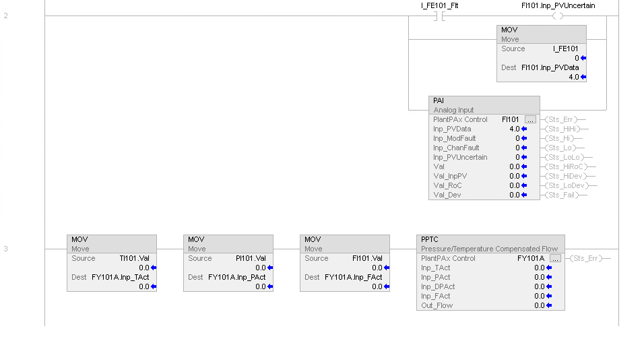Select the Pressure/Temperature Compensated Flow block title

click(490, 249)
